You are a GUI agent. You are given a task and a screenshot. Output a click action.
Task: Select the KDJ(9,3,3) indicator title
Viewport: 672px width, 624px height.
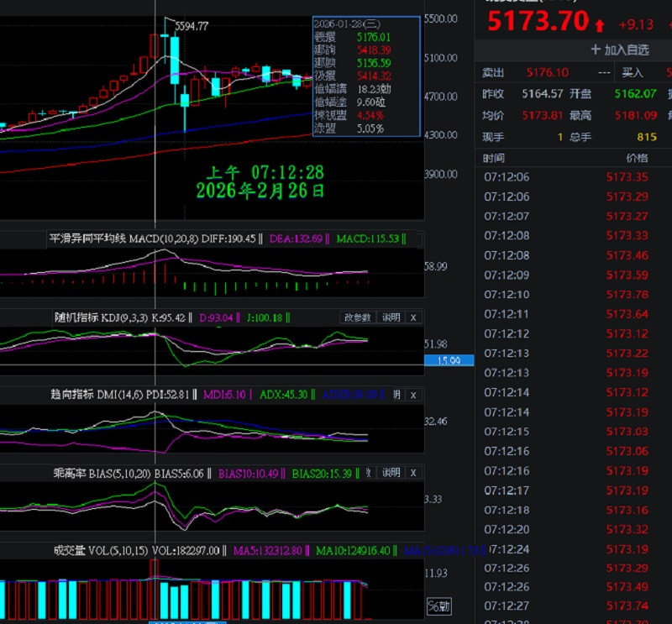point(101,317)
